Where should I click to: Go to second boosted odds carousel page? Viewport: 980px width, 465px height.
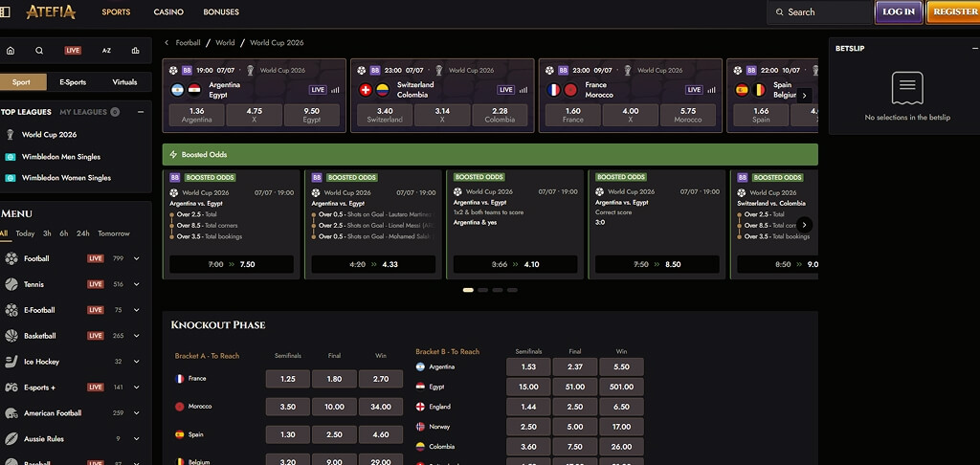click(x=482, y=290)
